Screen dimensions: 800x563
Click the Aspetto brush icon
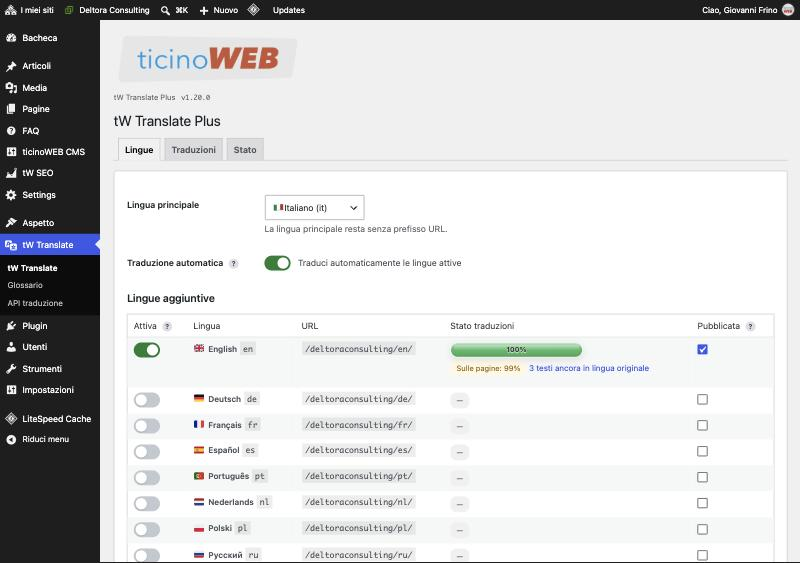(11, 223)
